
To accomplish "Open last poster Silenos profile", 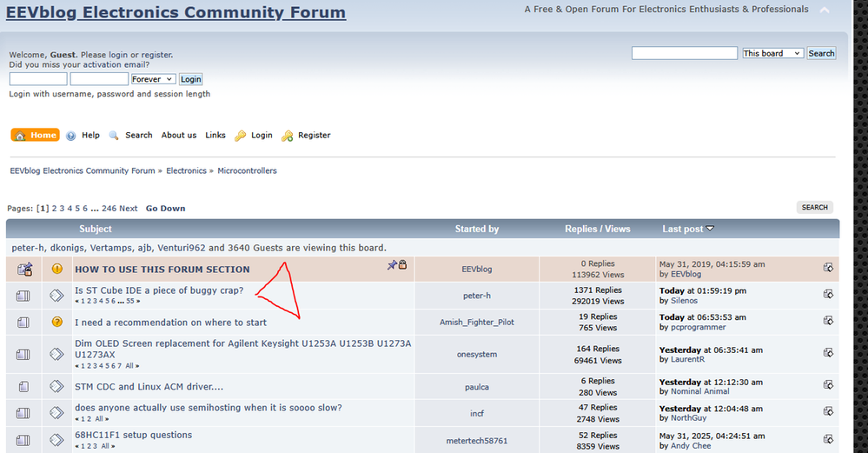I will coord(684,301).
